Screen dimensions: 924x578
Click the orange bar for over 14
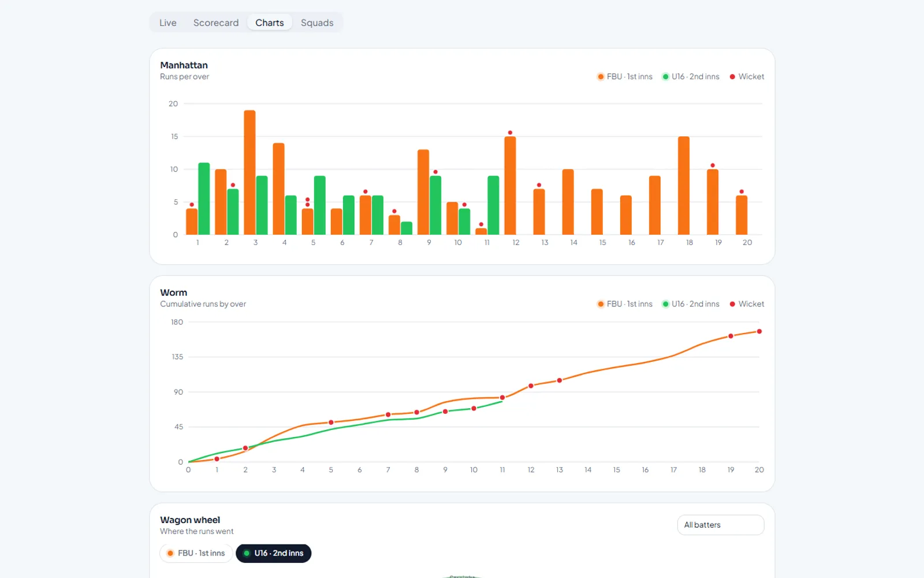(568, 202)
